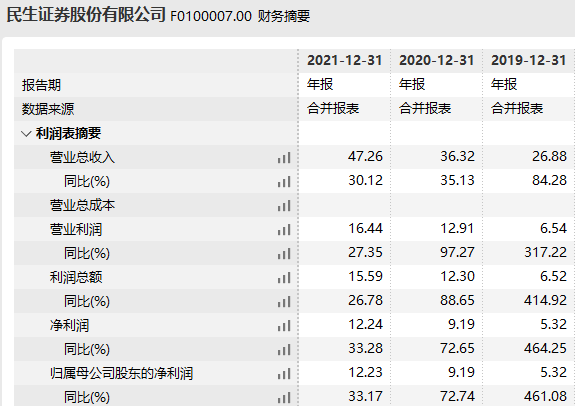Select 84.28 revenue growth cell
Screen dimensions: 575x406
[549, 180]
